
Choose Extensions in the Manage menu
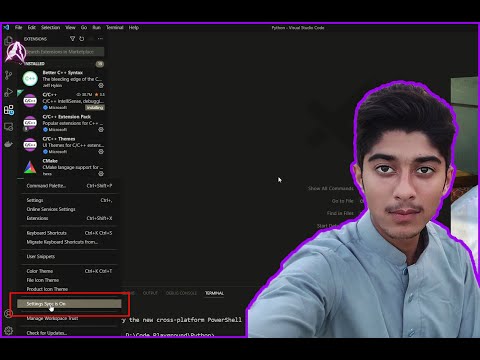point(69,218)
